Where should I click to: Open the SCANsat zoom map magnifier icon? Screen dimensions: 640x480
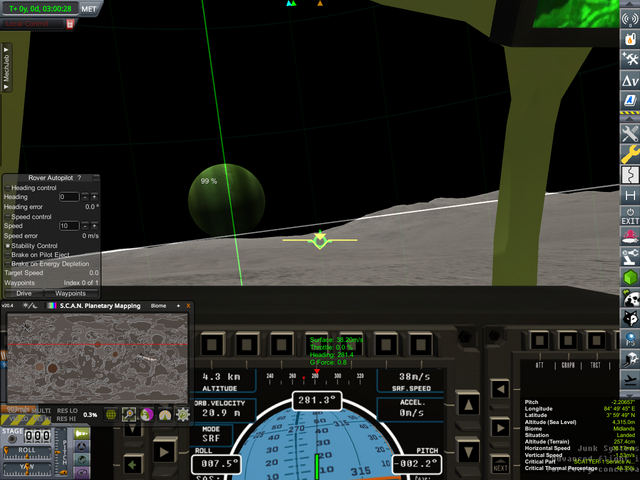[129, 415]
